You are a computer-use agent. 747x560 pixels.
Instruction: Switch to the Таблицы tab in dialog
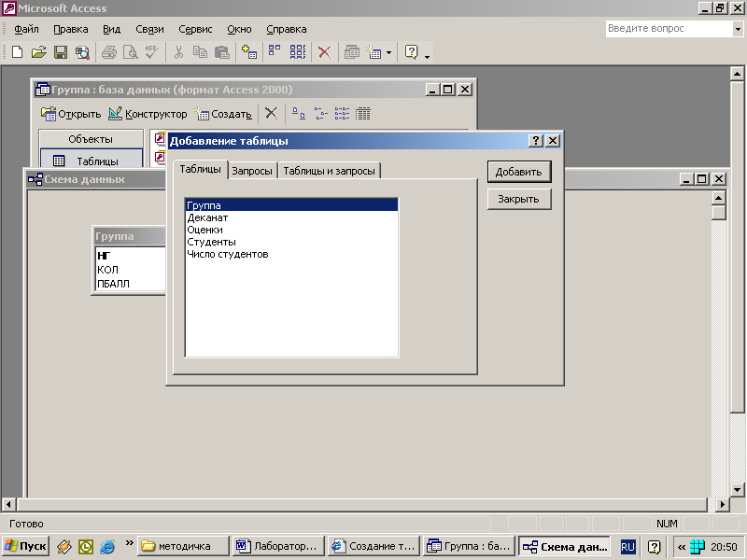pyautogui.click(x=200, y=170)
